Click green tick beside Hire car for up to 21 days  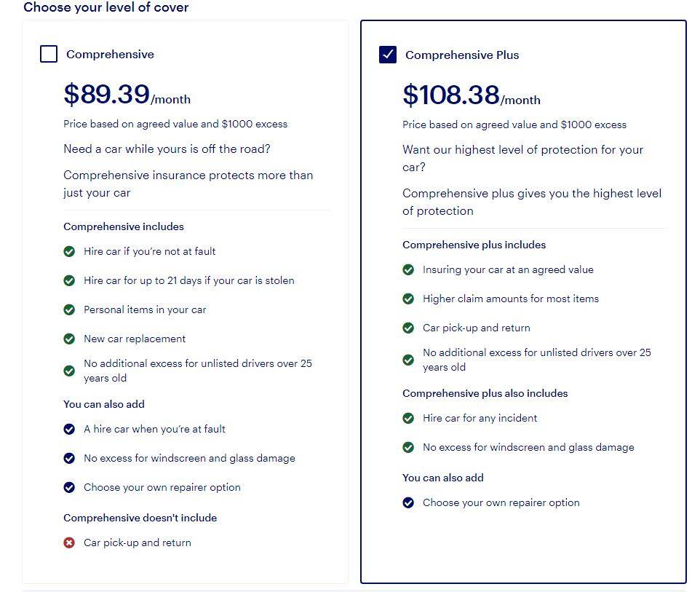point(69,280)
